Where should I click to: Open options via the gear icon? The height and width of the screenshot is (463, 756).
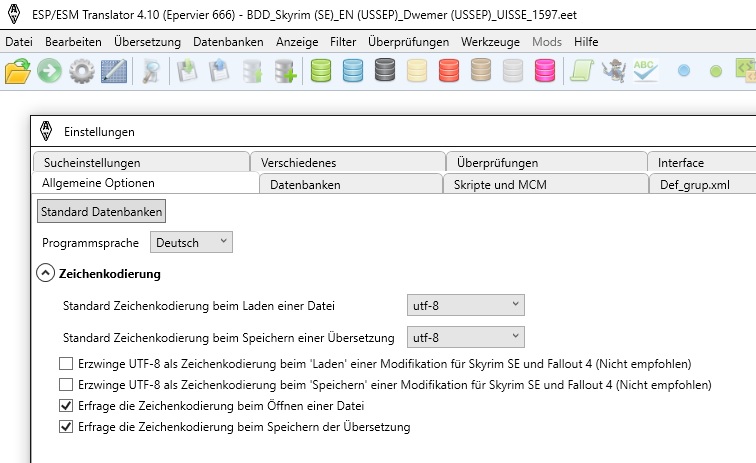click(82, 72)
